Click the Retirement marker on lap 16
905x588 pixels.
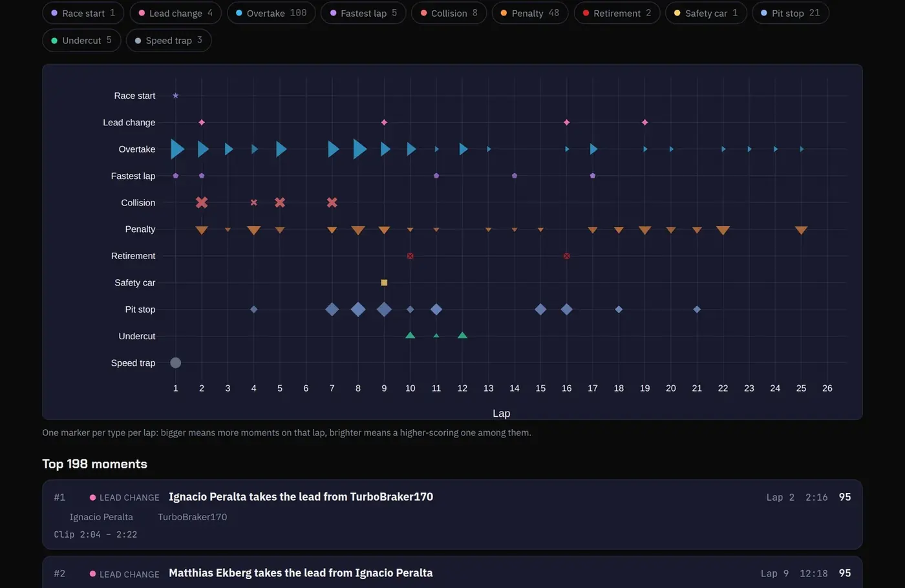pyautogui.click(x=566, y=256)
